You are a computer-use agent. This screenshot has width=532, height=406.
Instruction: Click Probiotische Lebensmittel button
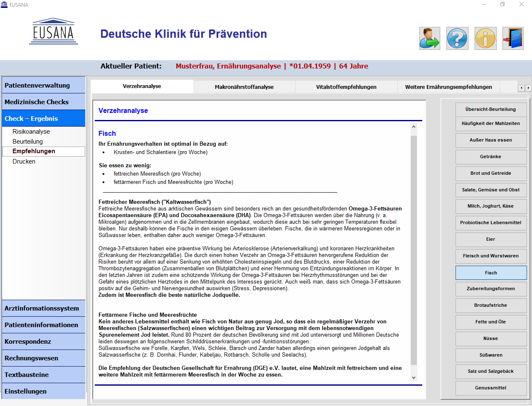click(491, 223)
